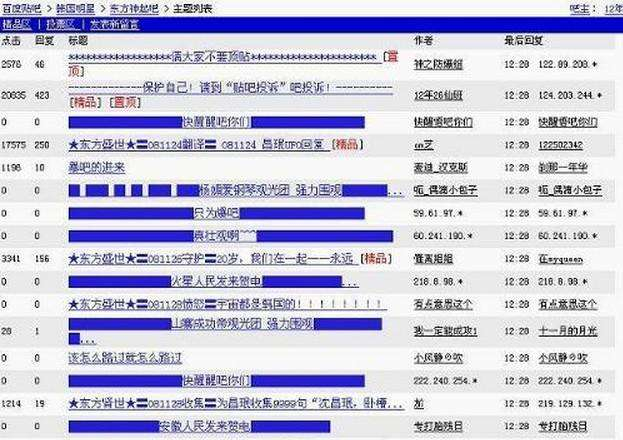Open the 保护自己 贴吧投诉 pinned thread

[230, 88]
